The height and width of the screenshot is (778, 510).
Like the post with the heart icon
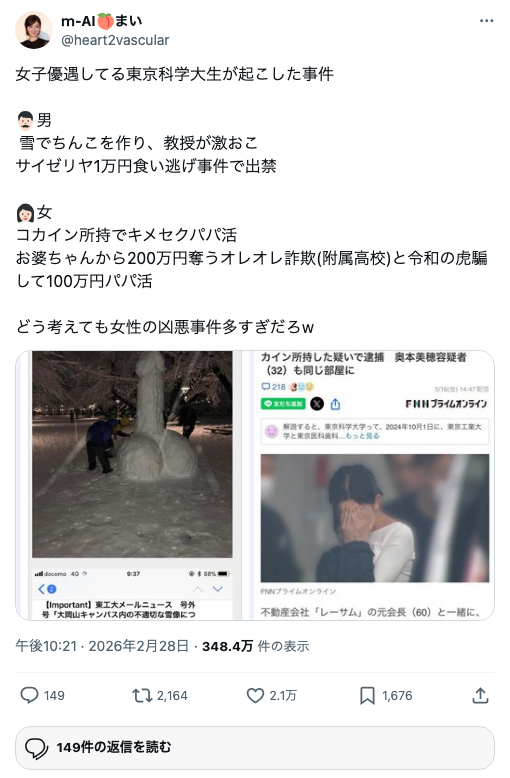pos(255,696)
